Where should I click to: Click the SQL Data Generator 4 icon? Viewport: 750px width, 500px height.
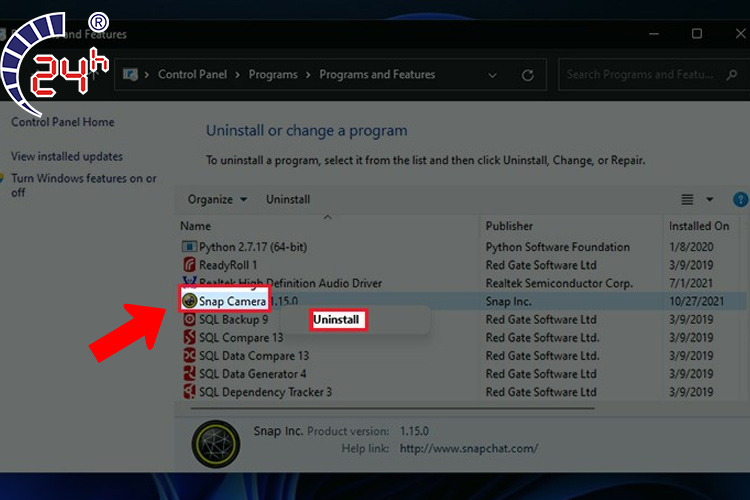tap(189, 374)
